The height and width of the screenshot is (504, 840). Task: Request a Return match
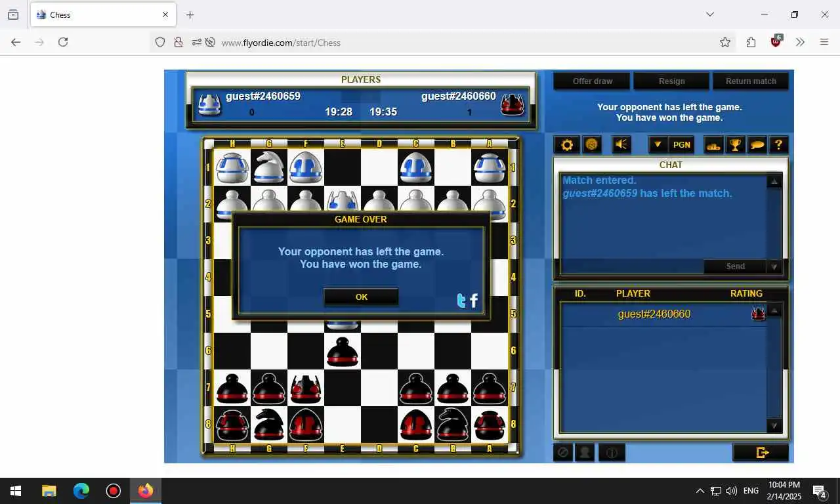751,81
